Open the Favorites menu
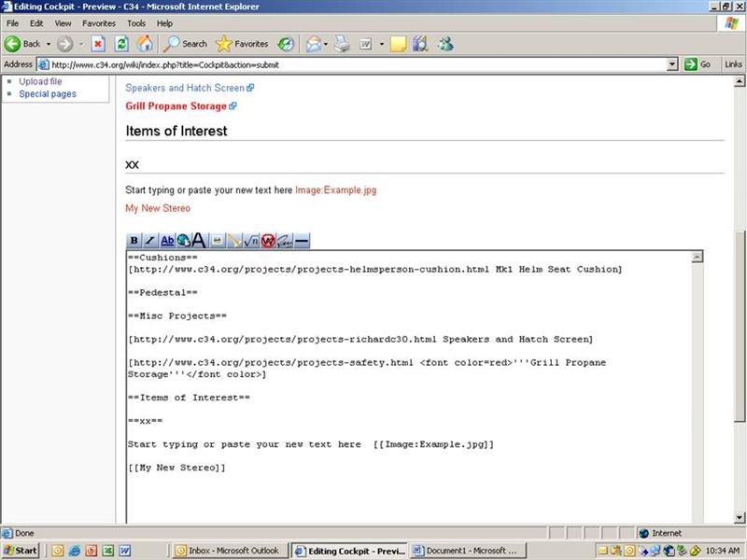This screenshot has width=747, height=560. (99, 22)
